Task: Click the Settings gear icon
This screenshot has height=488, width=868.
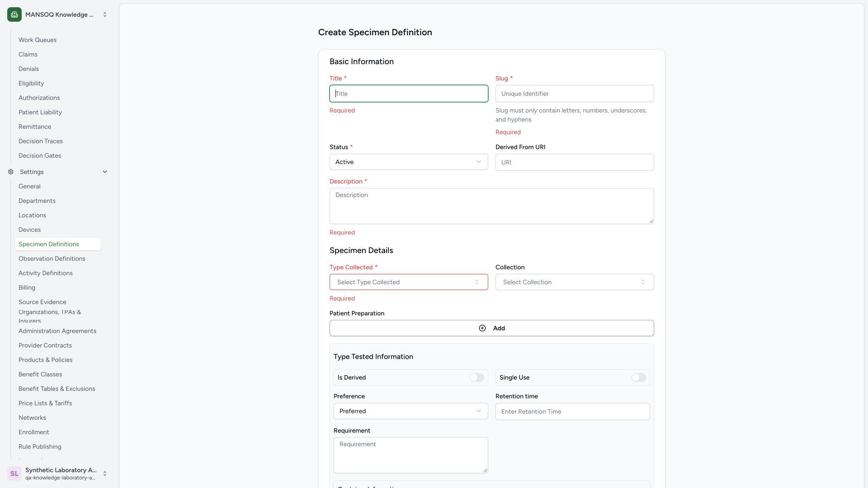Action: [x=11, y=172]
